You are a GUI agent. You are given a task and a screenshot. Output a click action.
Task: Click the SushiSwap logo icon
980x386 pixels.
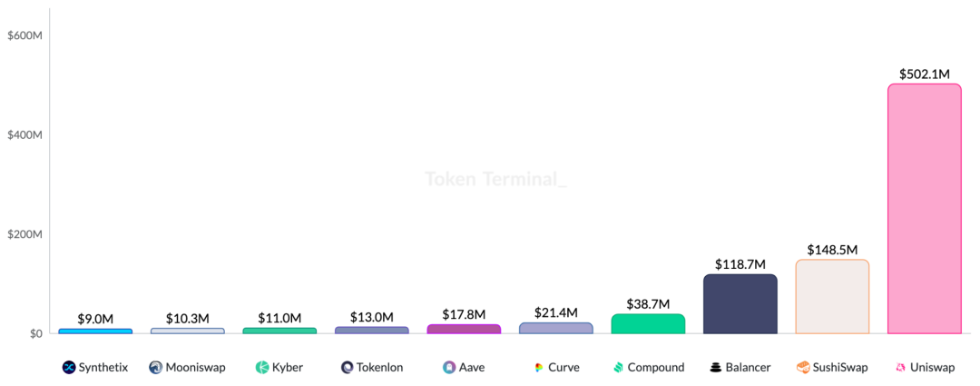[x=803, y=367]
